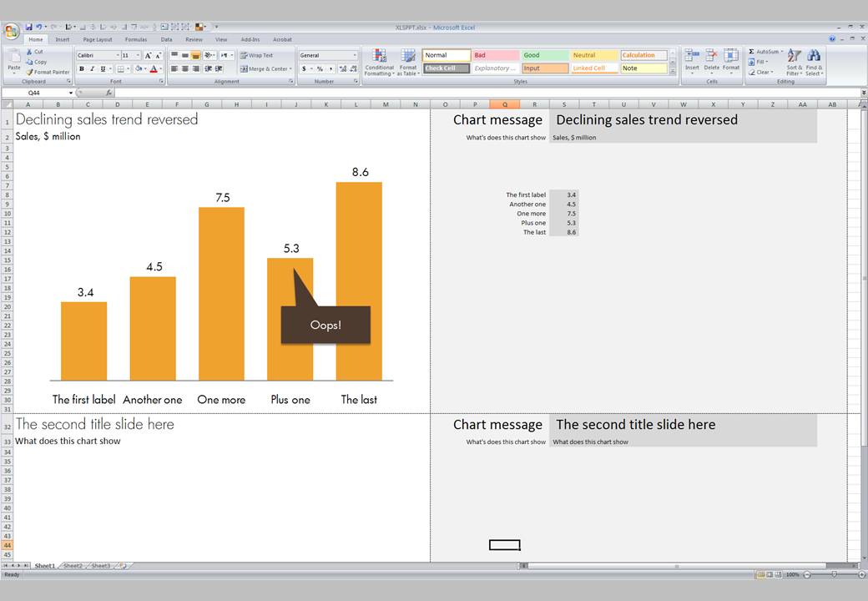The image size is (868, 601).
Task: Cut the selected cells
Action: coord(35,52)
